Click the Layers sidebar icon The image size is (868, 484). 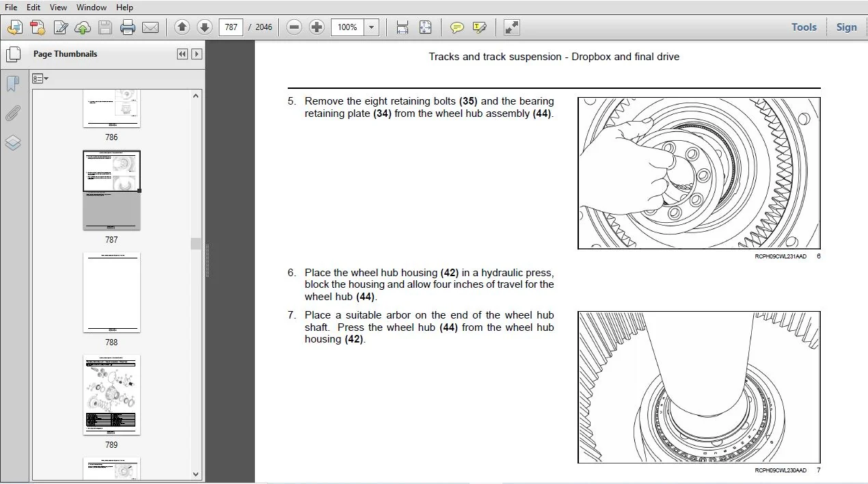coord(13,143)
